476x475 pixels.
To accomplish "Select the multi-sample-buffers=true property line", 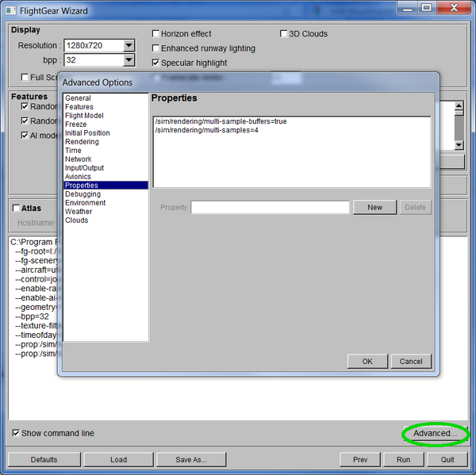I will point(221,121).
